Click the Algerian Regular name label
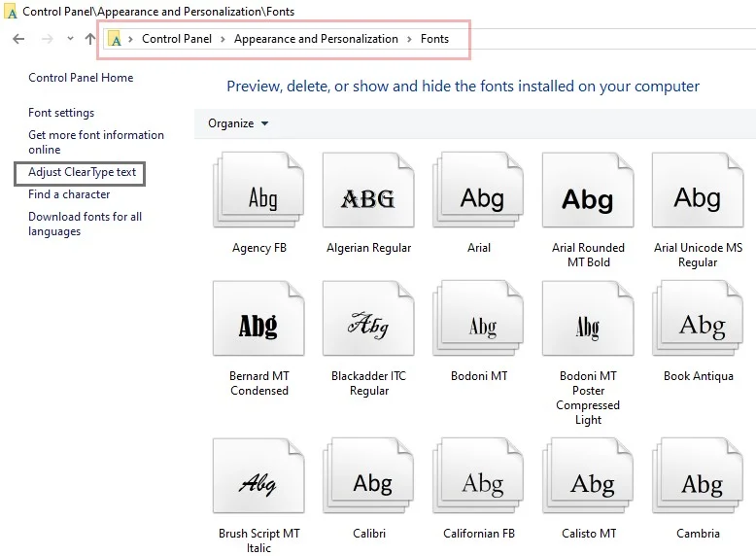This screenshot has height=556, width=756. point(368,248)
